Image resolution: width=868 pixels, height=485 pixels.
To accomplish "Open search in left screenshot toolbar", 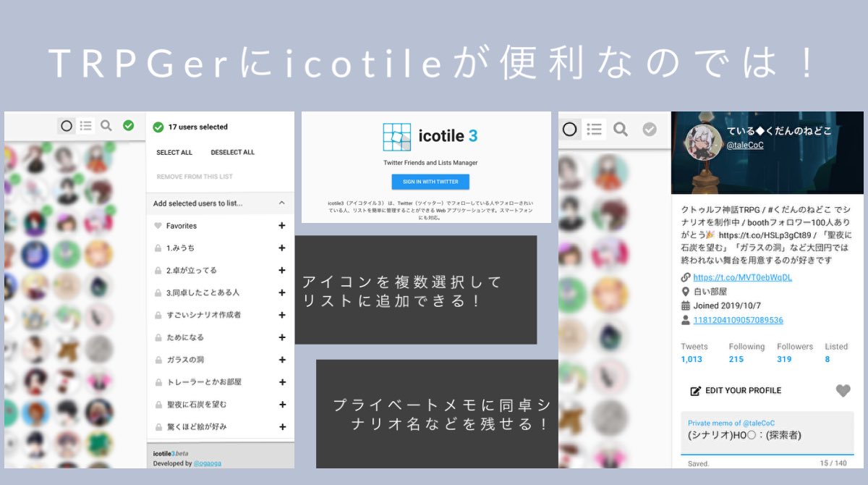I will pyautogui.click(x=106, y=126).
